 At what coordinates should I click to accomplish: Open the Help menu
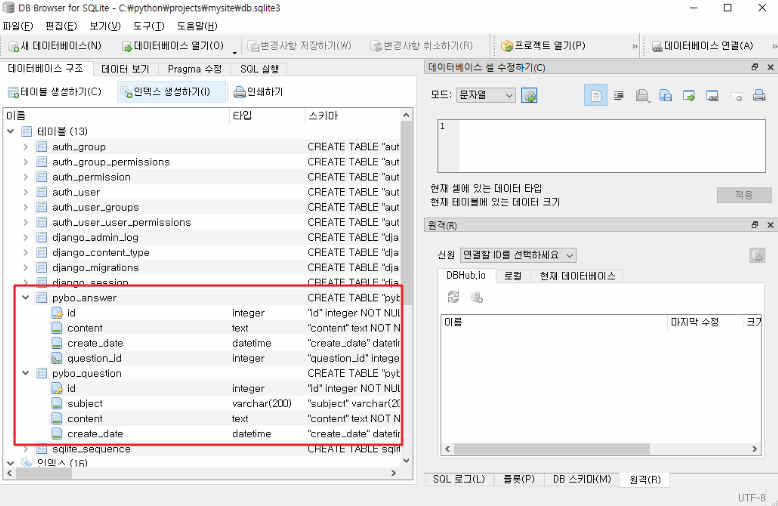coord(197,26)
